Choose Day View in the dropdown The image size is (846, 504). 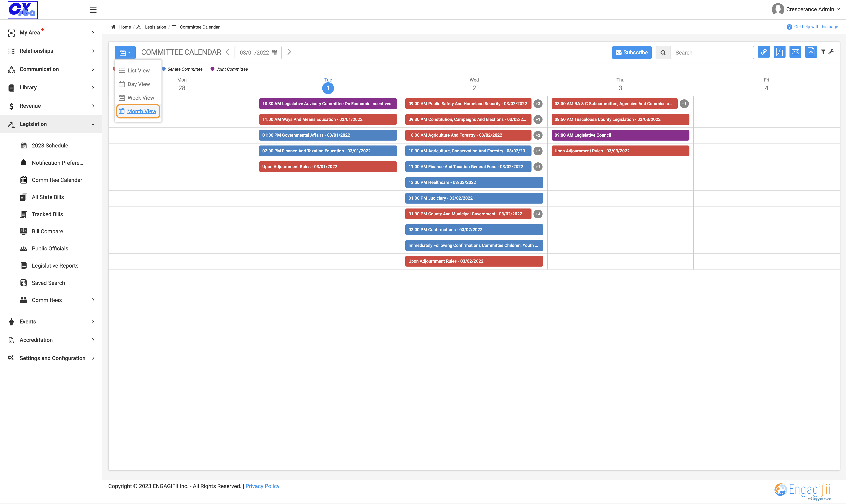click(x=135, y=84)
